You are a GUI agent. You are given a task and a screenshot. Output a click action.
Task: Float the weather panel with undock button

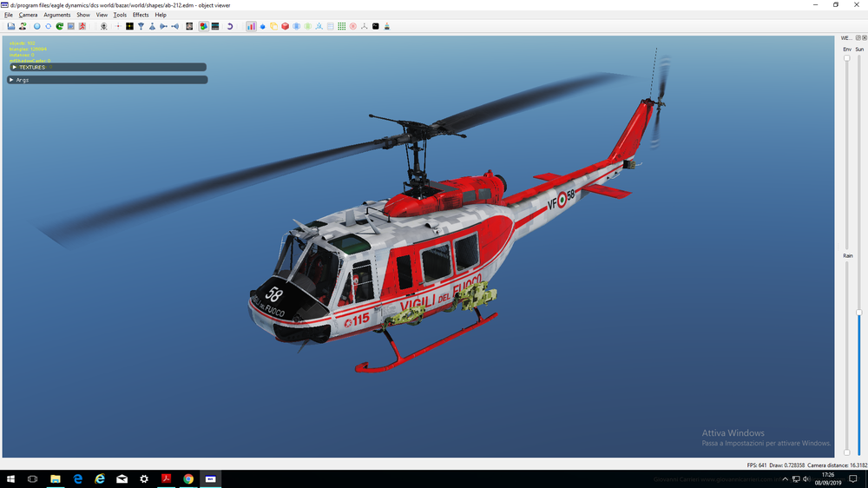point(858,37)
